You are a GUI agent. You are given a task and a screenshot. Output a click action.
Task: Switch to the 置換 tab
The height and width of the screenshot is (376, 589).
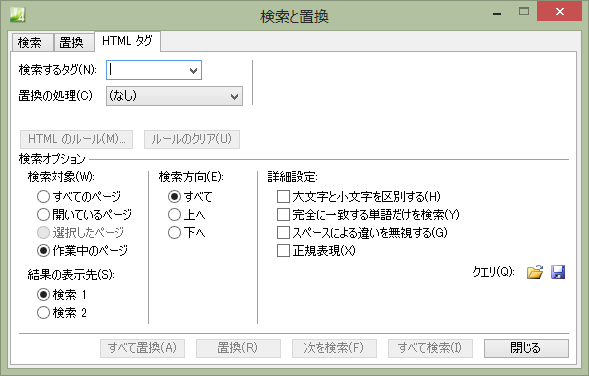(74, 42)
